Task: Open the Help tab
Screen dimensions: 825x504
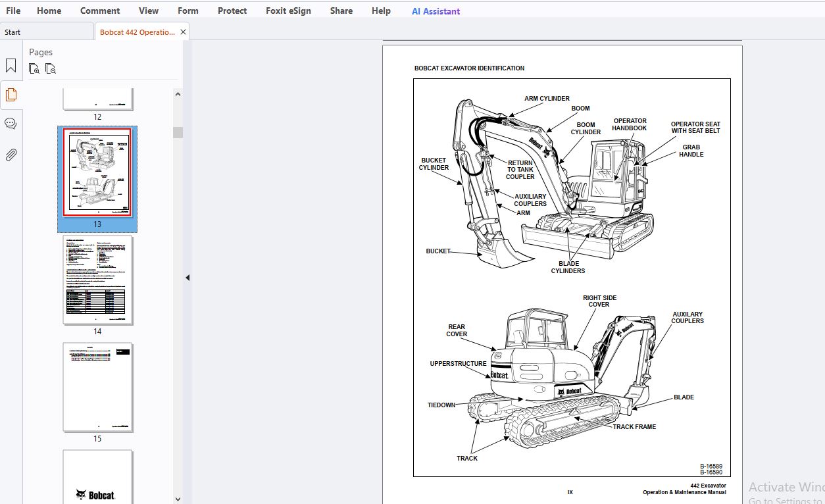Action: (x=381, y=11)
